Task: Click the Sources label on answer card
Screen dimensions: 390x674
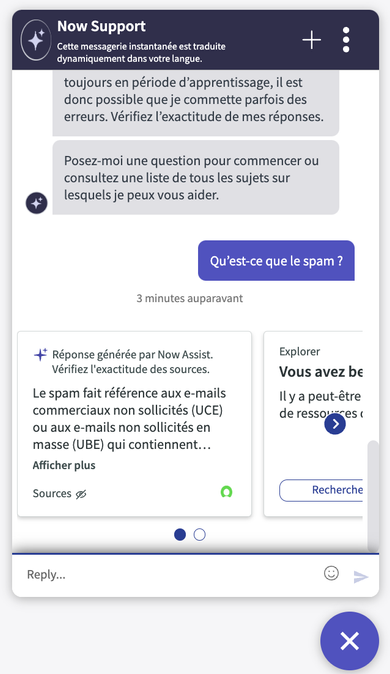Action: click(52, 493)
